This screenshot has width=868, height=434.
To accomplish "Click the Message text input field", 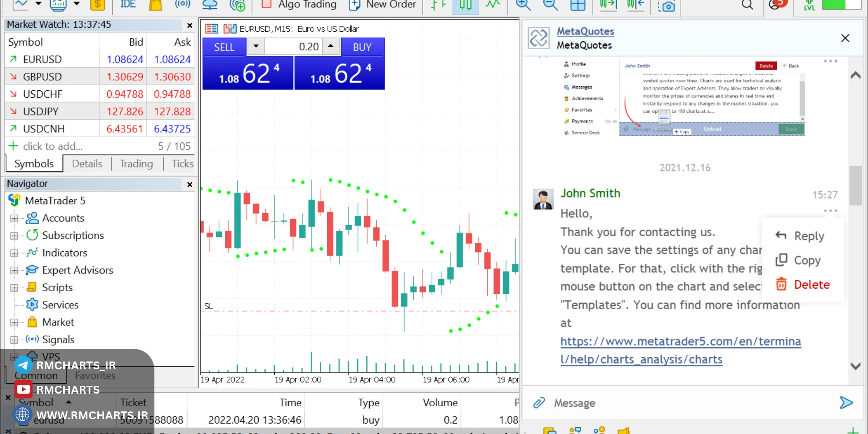I will pos(690,403).
